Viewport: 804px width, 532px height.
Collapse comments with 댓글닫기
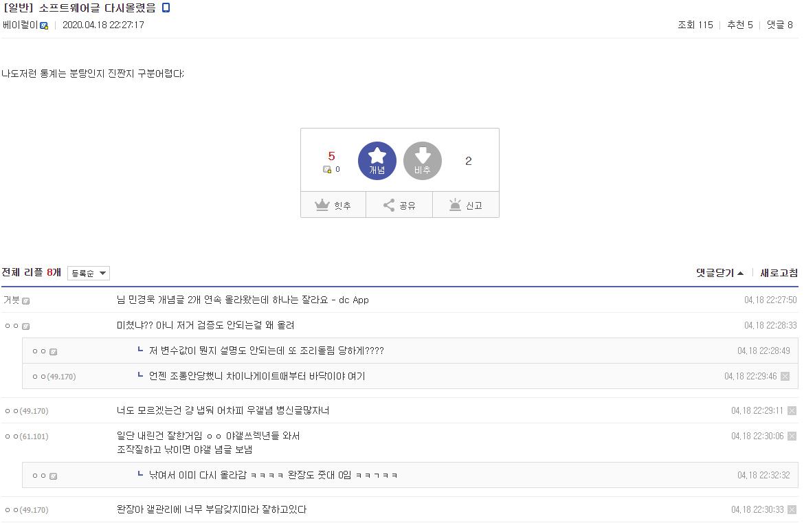(x=719, y=273)
